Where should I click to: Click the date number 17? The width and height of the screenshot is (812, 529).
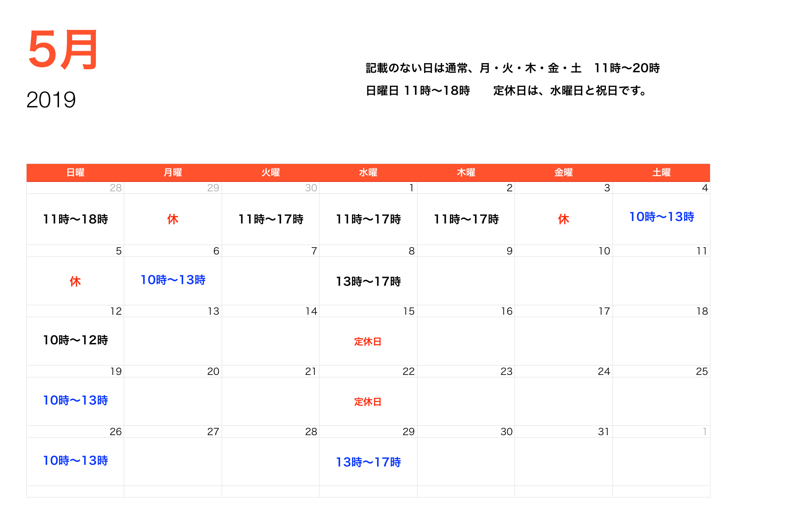pos(604,311)
